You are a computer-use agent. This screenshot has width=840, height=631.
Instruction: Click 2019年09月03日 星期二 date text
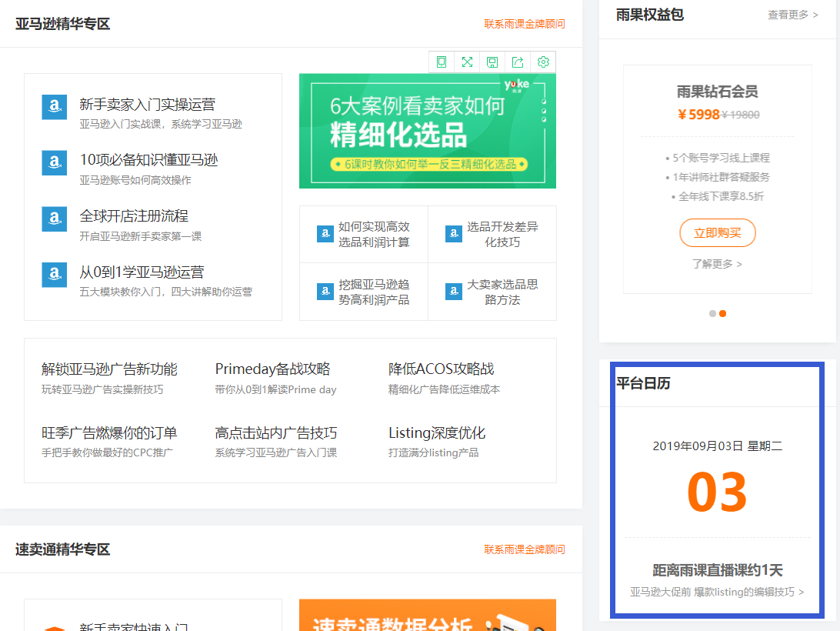coord(718,446)
